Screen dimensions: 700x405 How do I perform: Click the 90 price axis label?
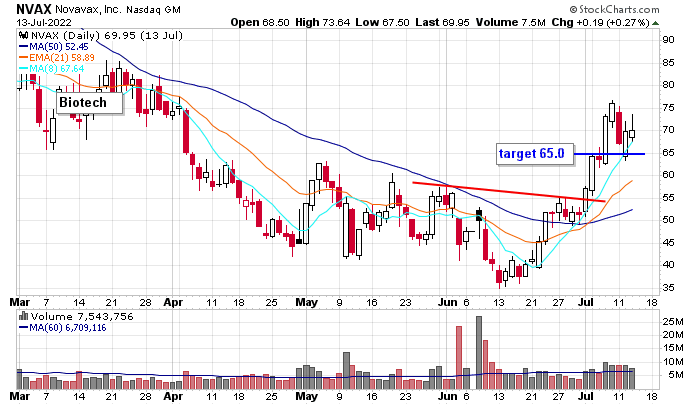(x=668, y=40)
